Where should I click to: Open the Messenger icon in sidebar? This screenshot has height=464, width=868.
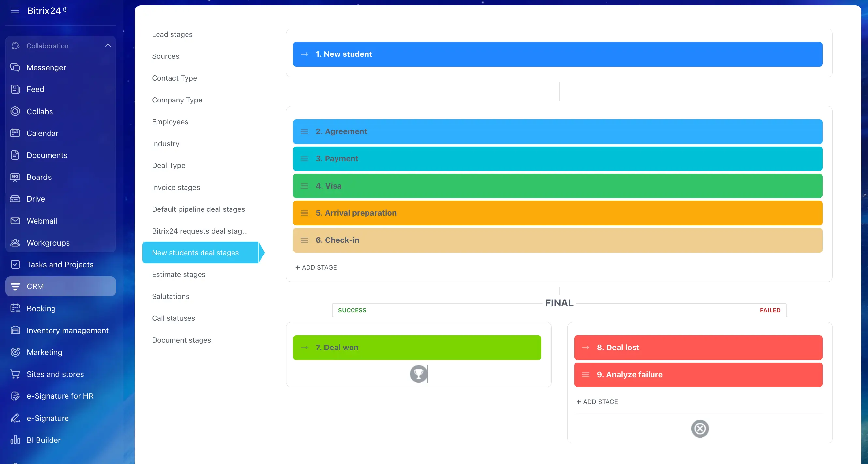(15, 68)
